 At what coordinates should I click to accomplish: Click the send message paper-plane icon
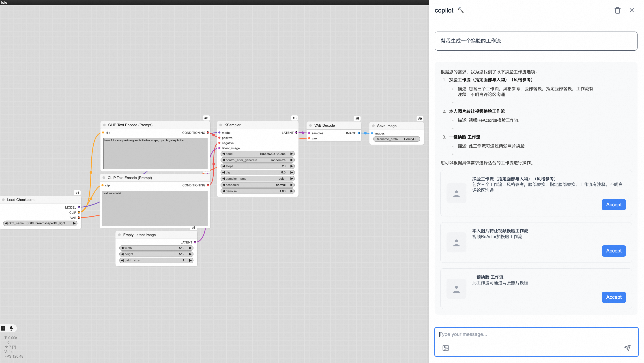627,348
